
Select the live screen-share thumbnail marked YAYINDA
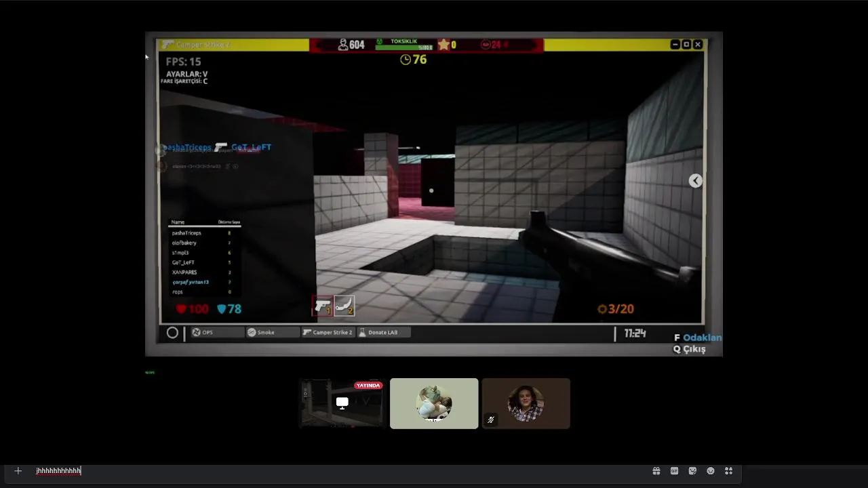[x=342, y=403]
